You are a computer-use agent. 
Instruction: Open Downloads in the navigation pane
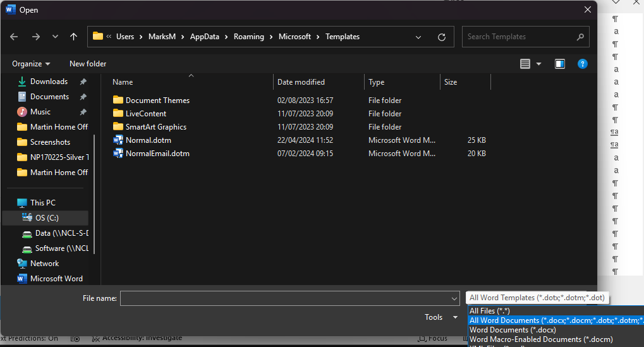pos(49,82)
